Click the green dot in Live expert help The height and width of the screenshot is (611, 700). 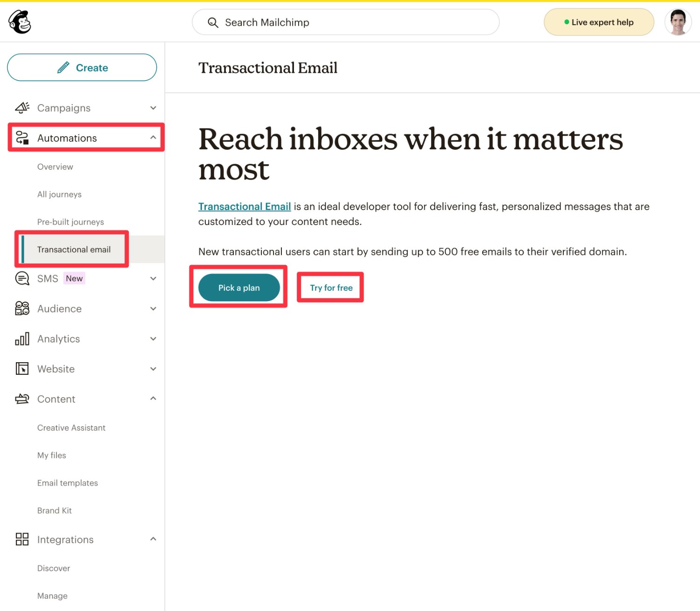tap(567, 22)
